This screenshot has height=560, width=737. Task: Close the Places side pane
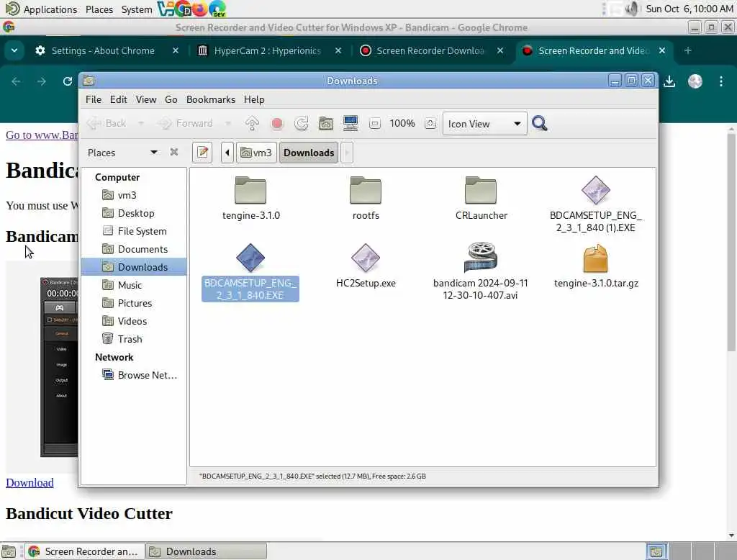[x=174, y=152]
